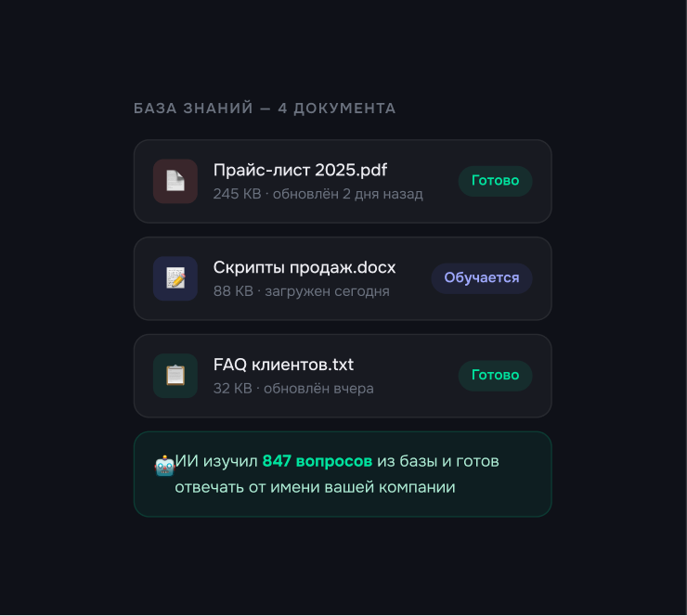
Task: Click the robot icon in the AI banner
Action: (x=164, y=466)
